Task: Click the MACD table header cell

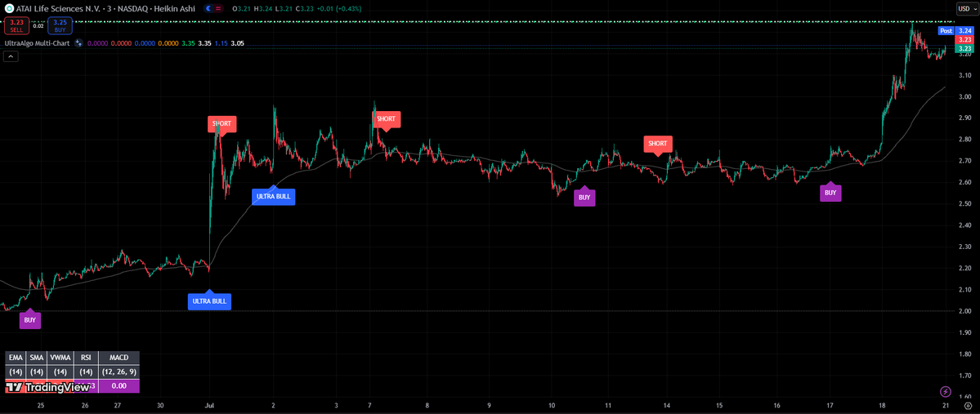Action: coord(119,358)
